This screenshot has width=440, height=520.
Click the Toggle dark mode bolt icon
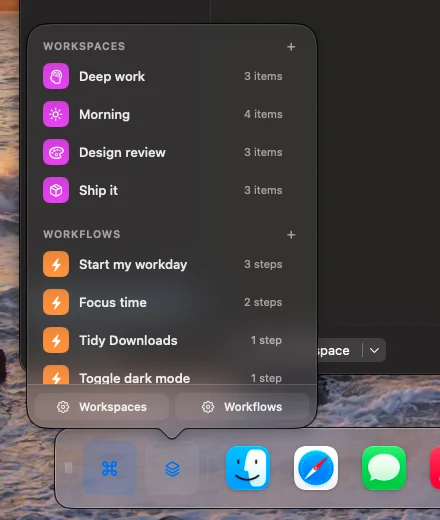(56, 375)
